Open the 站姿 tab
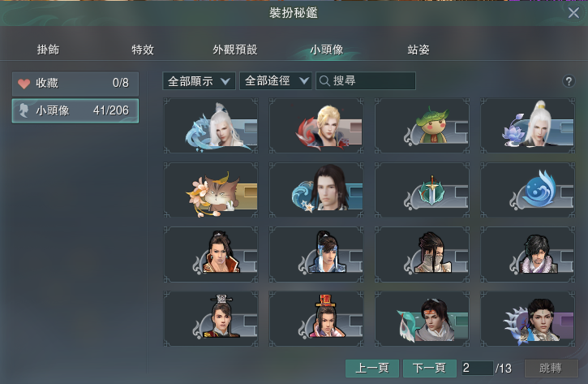588x384 pixels. click(418, 50)
